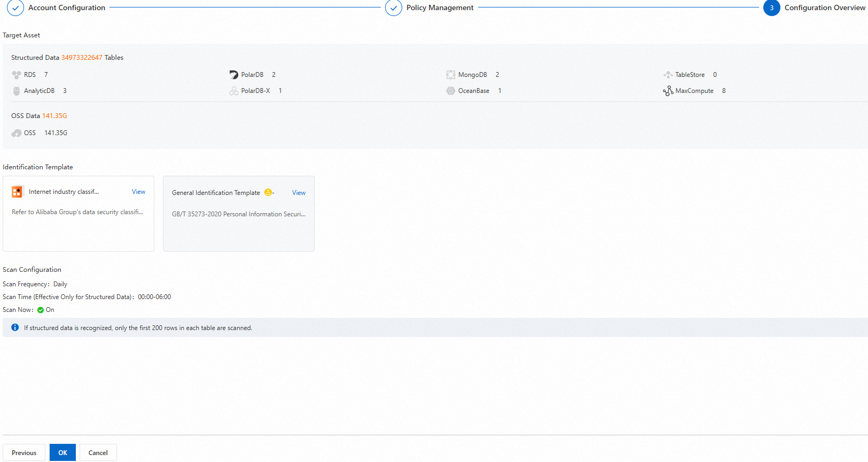868x462 pixels.
Task: Click the RDS database icon
Action: coord(17,75)
